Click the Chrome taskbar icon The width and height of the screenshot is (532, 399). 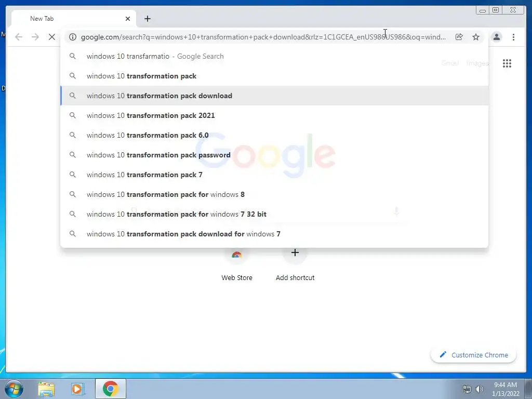111,389
